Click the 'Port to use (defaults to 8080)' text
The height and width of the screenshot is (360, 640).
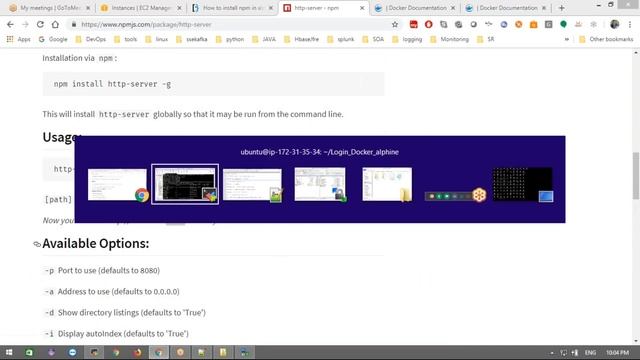click(x=109, y=270)
